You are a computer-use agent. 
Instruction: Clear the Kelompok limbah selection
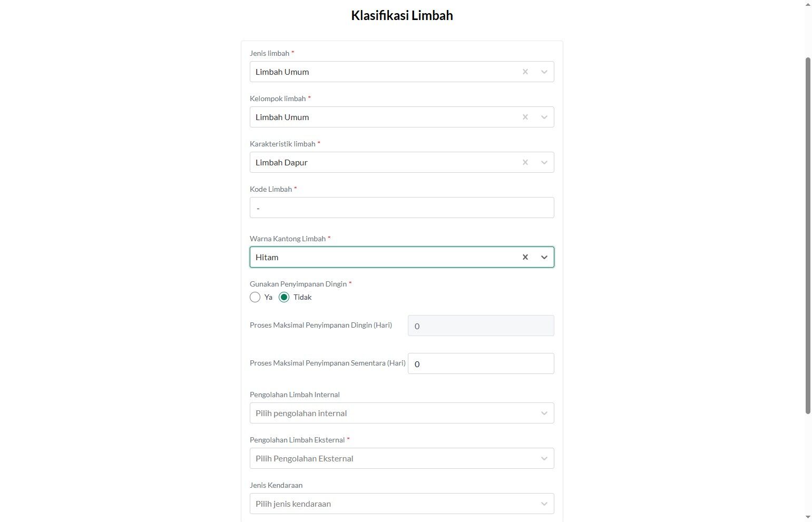click(x=525, y=117)
